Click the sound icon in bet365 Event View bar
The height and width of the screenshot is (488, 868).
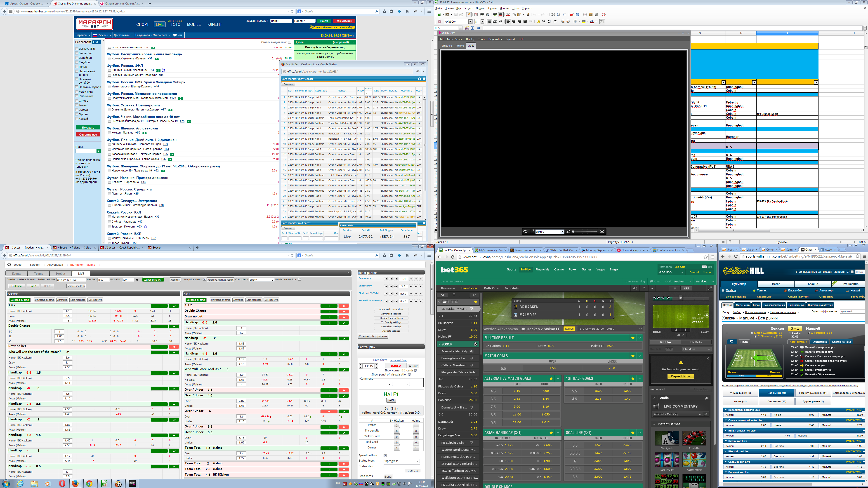pyautogui.click(x=635, y=288)
